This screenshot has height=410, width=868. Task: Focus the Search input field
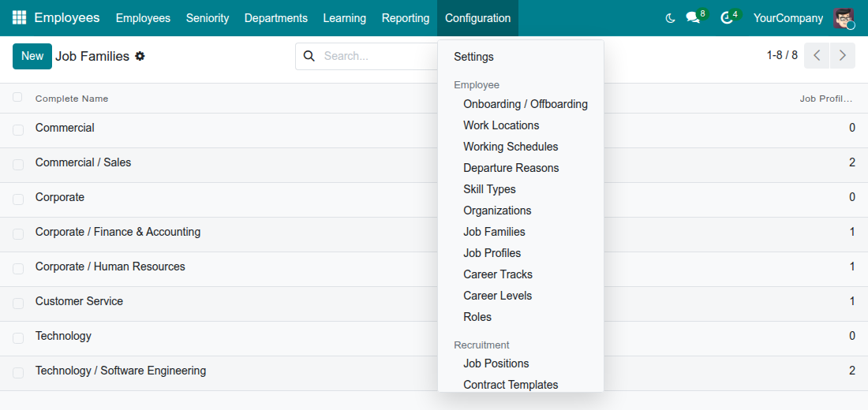[380, 56]
